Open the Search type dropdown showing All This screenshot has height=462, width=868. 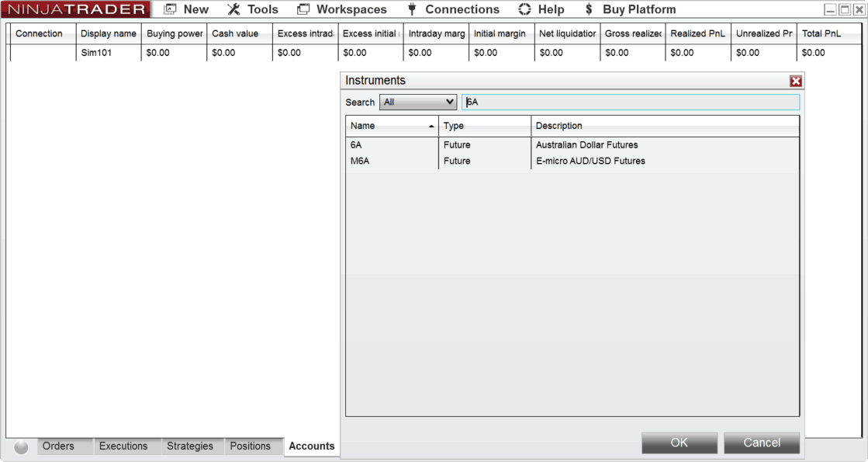point(418,102)
